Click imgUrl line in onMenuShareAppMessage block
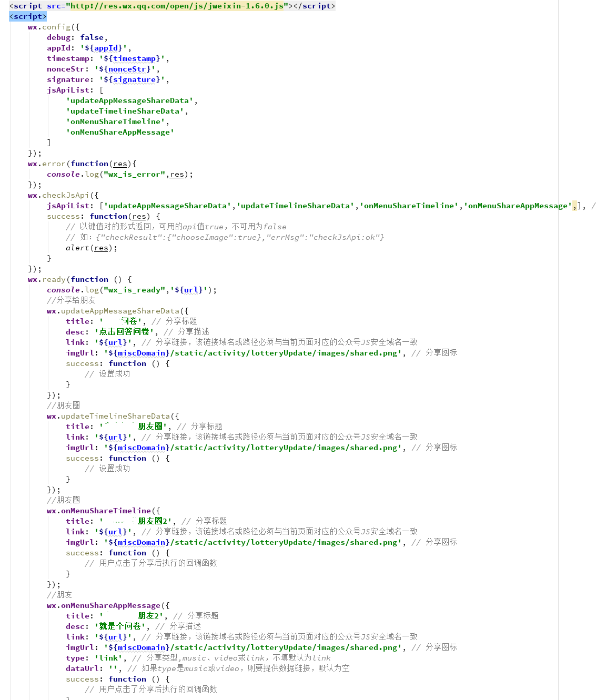Screen dimensions: 596x700 click(x=261, y=647)
